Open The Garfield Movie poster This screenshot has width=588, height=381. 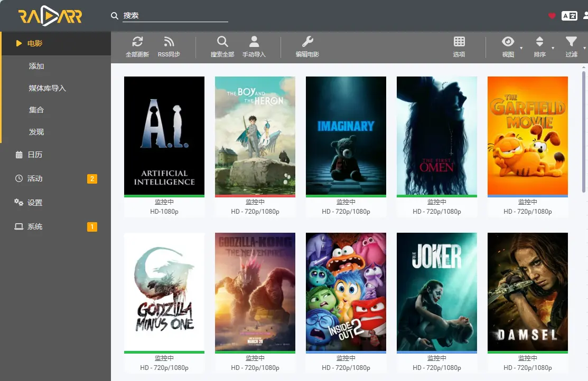[527, 136]
